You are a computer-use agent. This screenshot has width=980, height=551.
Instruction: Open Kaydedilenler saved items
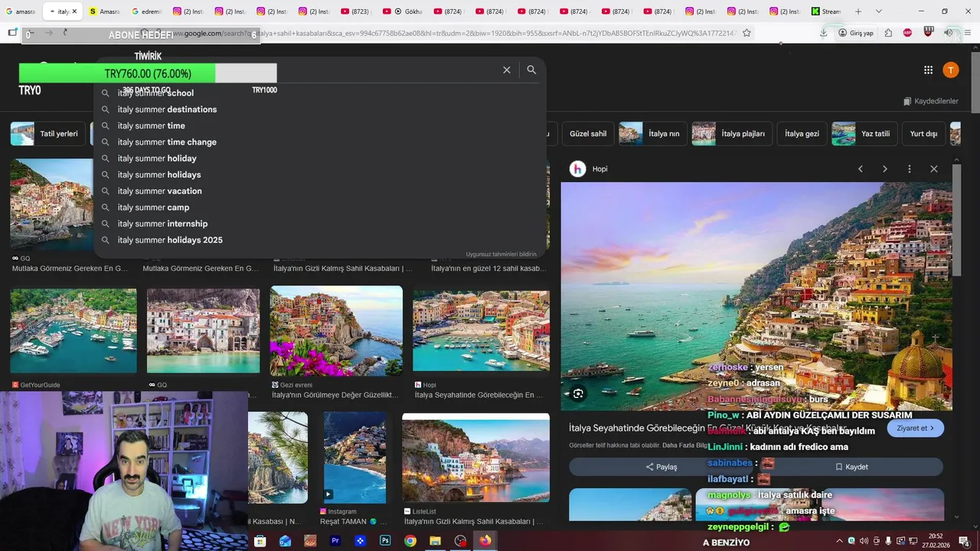pyautogui.click(x=931, y=101)
